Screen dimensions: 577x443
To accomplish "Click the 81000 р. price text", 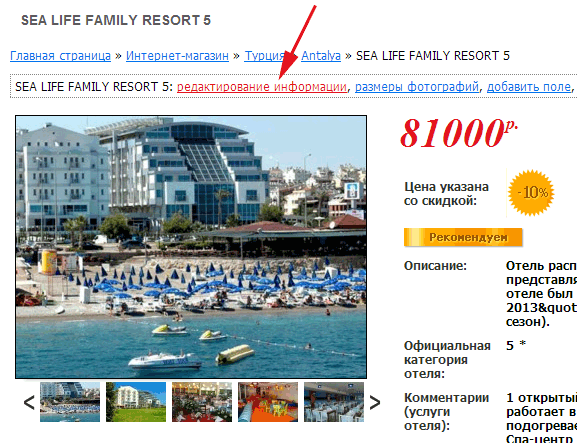I will coord(459,133).
